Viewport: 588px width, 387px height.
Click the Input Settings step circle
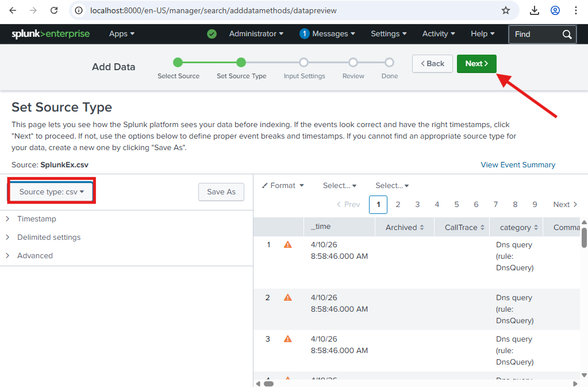point(303,62)
